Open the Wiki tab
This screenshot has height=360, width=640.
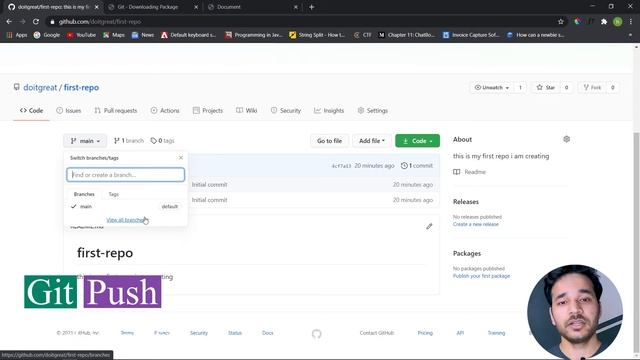247,111
